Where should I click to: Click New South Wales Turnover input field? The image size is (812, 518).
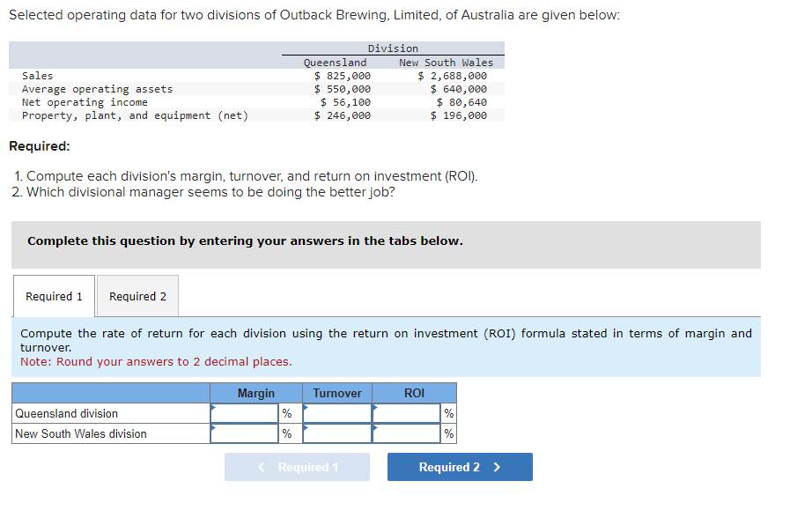coord(336,433)
